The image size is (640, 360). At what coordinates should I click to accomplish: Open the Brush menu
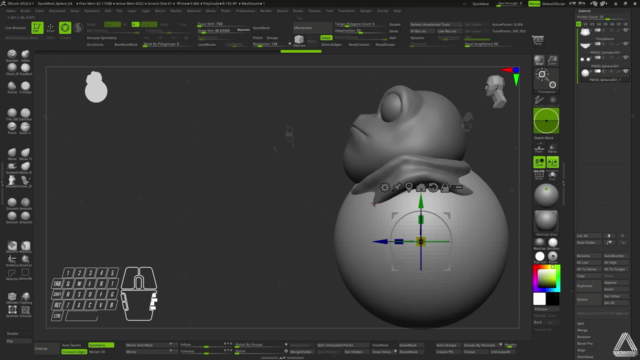pos(25,11)
